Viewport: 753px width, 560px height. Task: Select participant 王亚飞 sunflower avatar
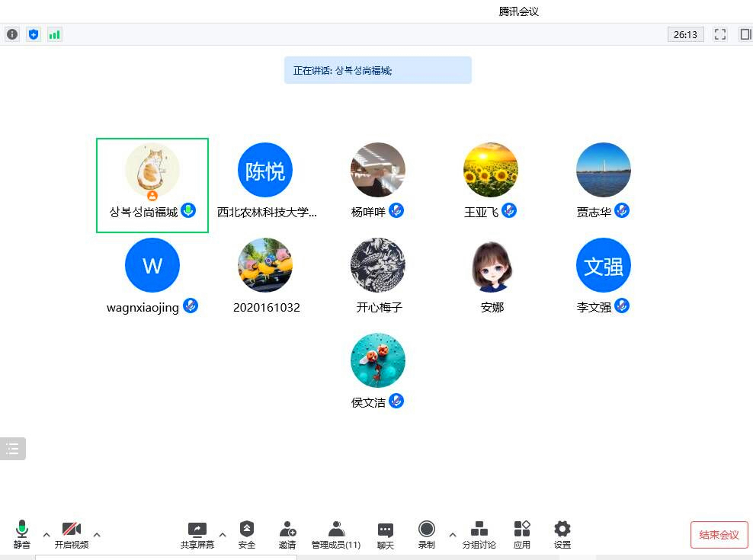tap(491, 170)
